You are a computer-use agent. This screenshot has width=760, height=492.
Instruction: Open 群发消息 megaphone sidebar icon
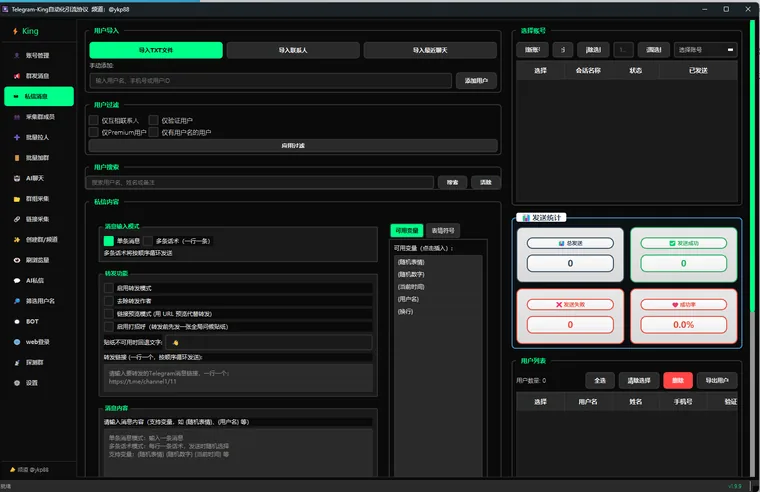17,76
